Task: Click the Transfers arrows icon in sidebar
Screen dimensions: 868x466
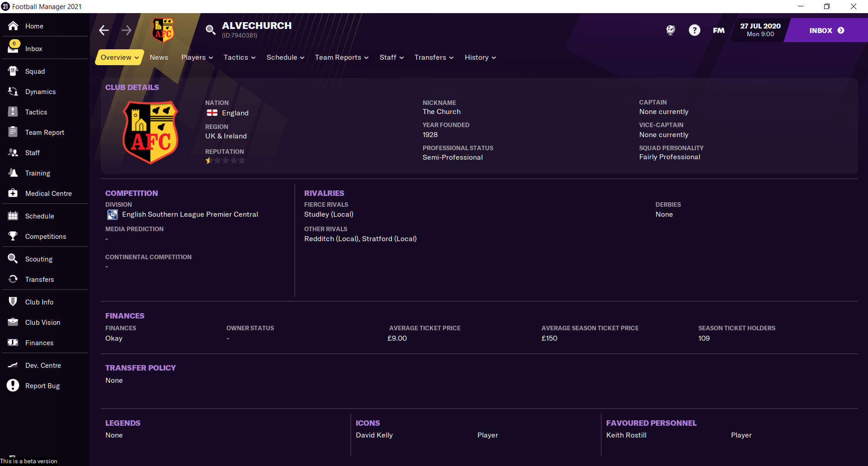Action: click(x=13, y=279)
